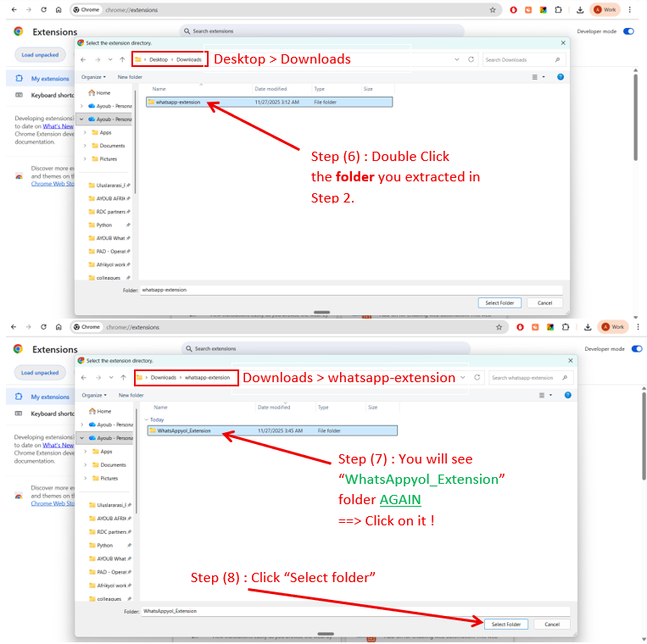Toggle Developer mode switch in bottom window
Screen dimensions: 647x644
pos(636,349)
